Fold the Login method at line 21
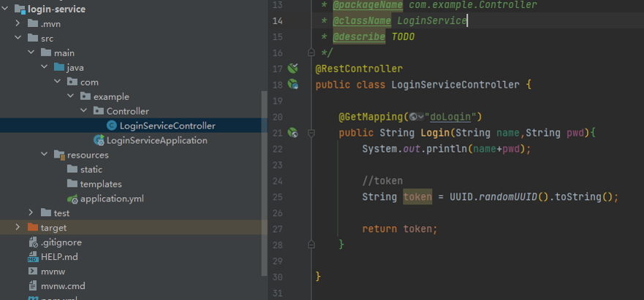The width and height of the screenshot is (644, 300). point(311,133)
